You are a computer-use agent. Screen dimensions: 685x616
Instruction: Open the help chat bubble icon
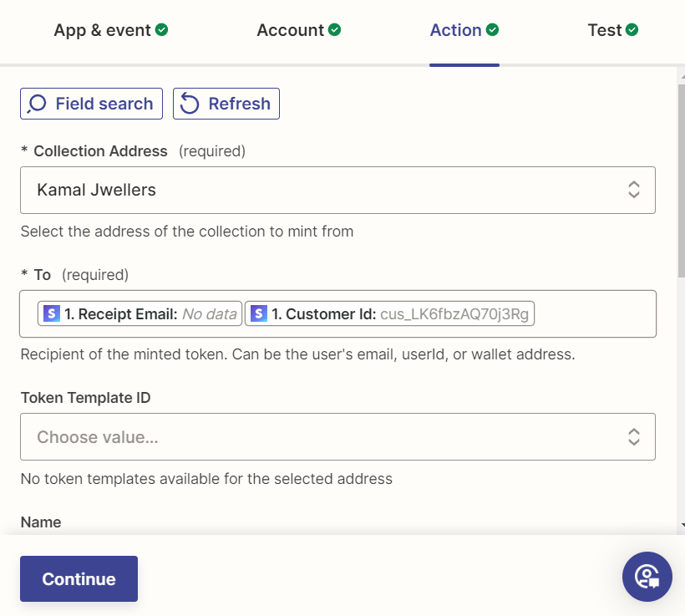pos(647,576)
